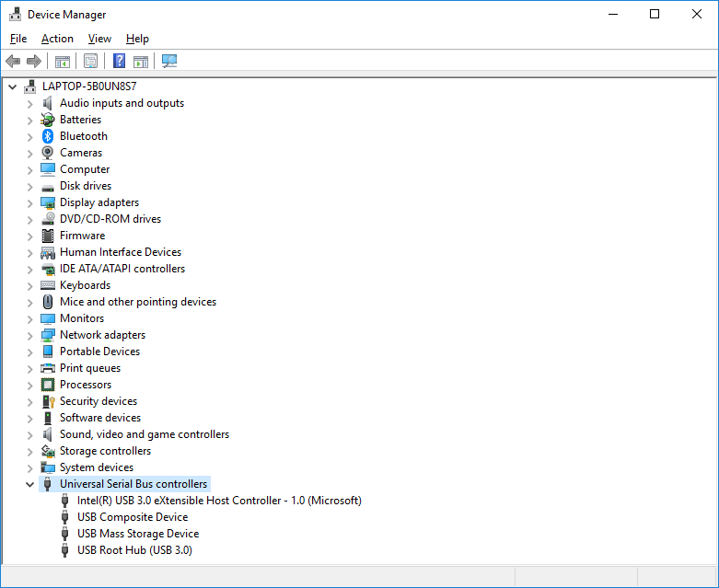Click the Show/Hide Action Pane toolbar icon
The width and height of the screenshot is (719, 588).
point(141,62)
